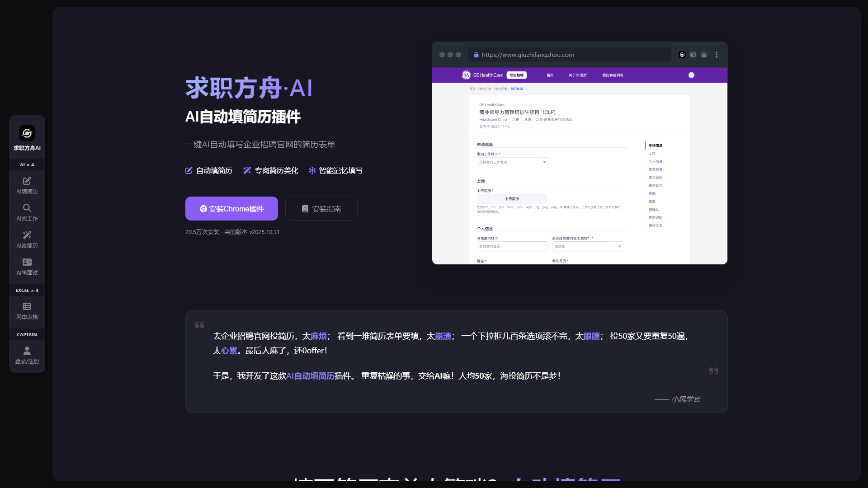Open the AI填简历 sidebar icon
Image resolution: width=868 pixels, height=488 pixels.
pos(27,181)
